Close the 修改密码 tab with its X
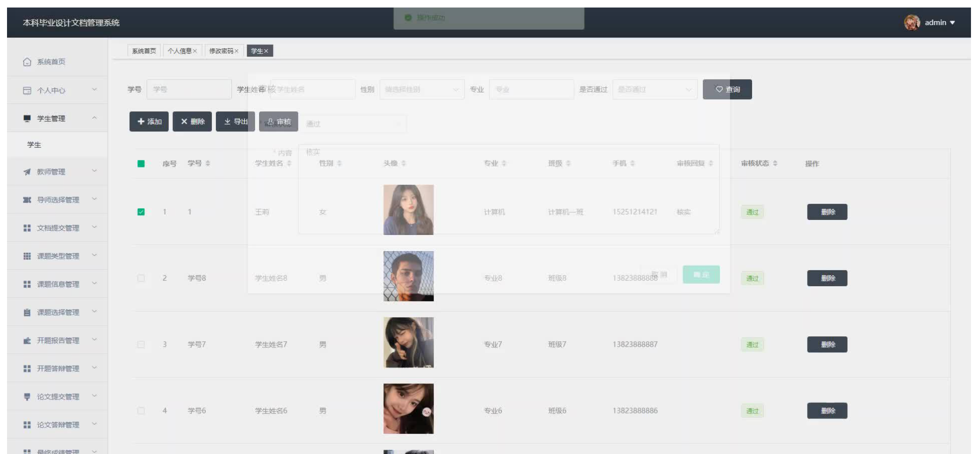The height and width of the screenshot is (454, 980). (236, 51)
